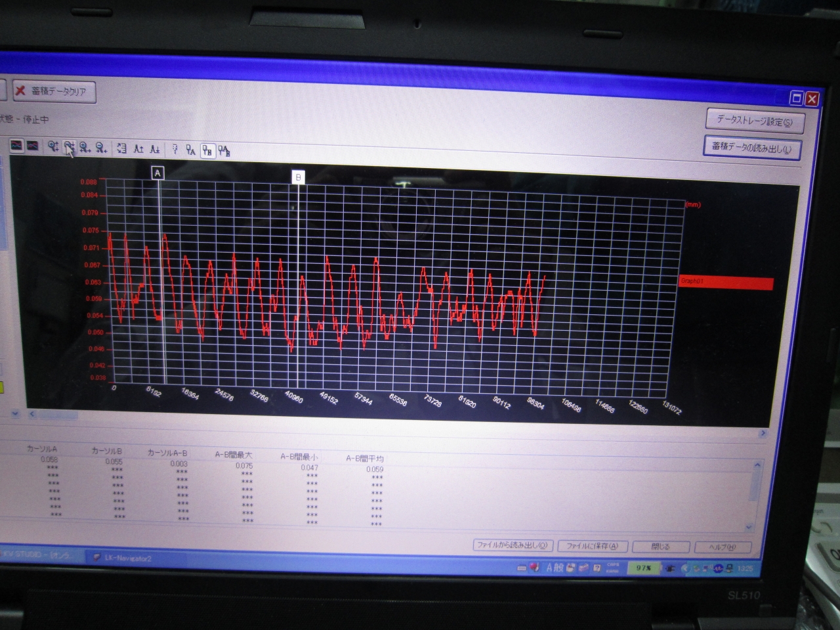The height and width of the screenshot is (630, 840).
Task: Click cursor A marker on graph
Action: pyautogui.click(x=157, y=173)
